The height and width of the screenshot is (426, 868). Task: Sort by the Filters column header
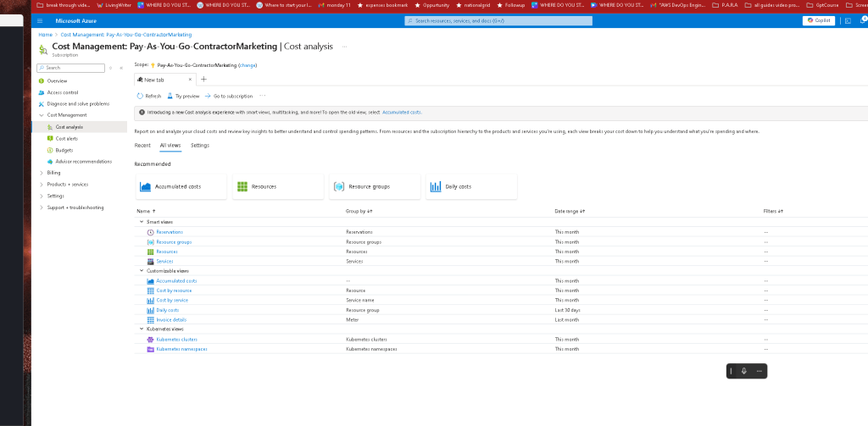773,211
